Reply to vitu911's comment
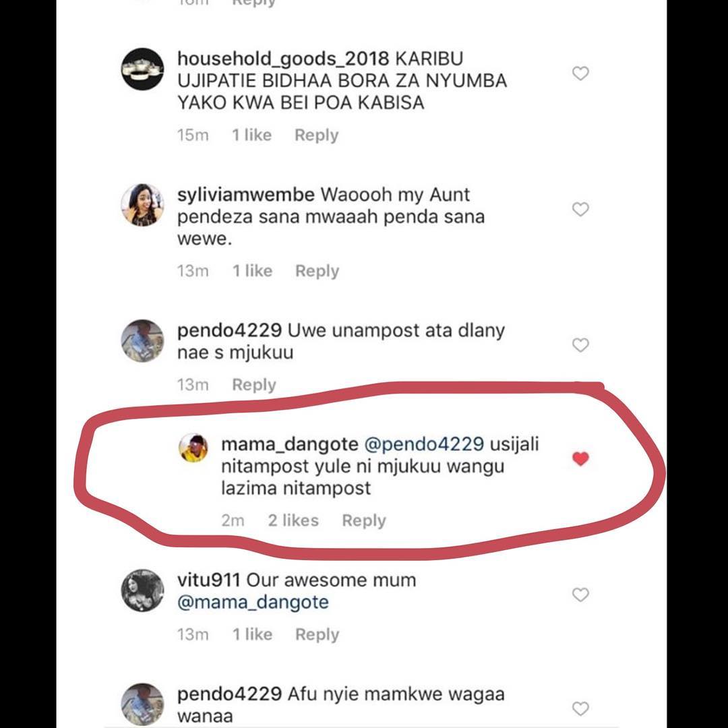This screenshot has width=728, height=728. tap(317, 634)
